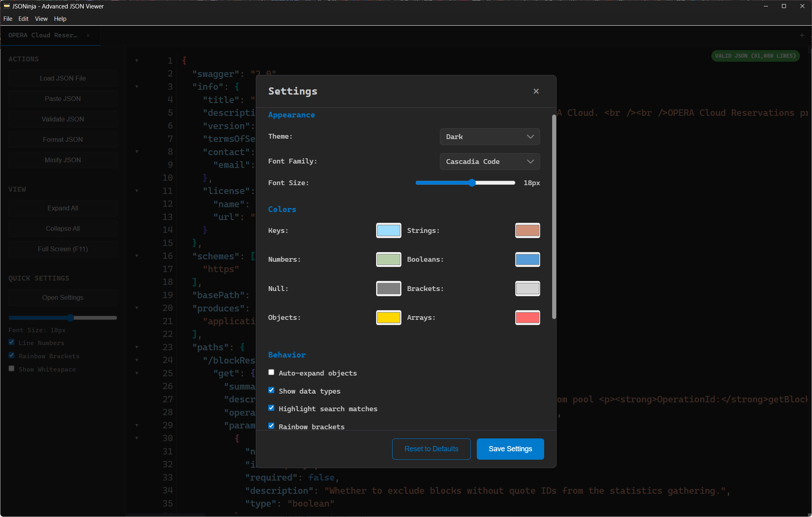Select the Arrays red color swatch

tap(527, 318)
